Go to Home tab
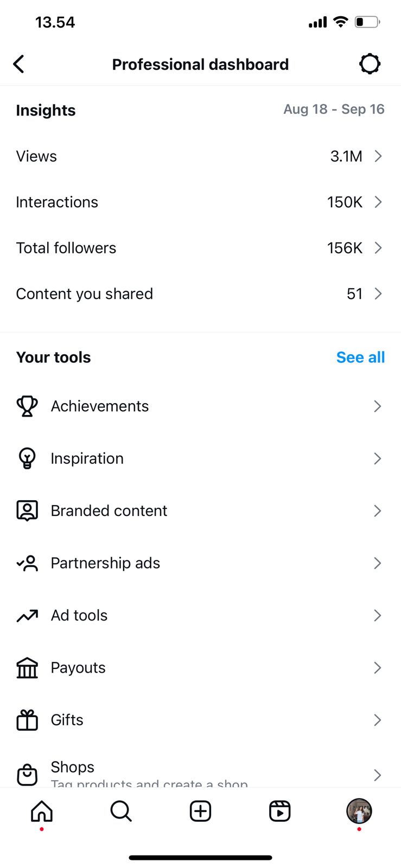The width and height of the screenshot is (401, 868). tap(42, 812)
